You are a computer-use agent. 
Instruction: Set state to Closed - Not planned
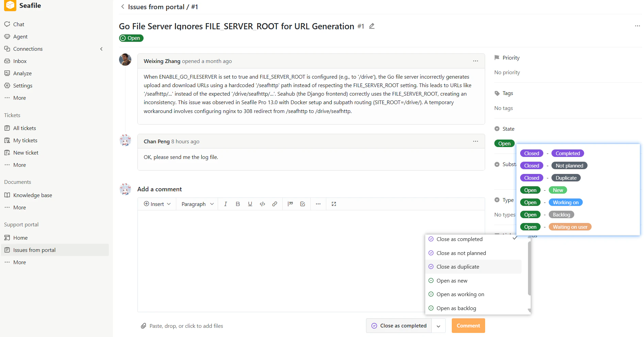point(554,166)
